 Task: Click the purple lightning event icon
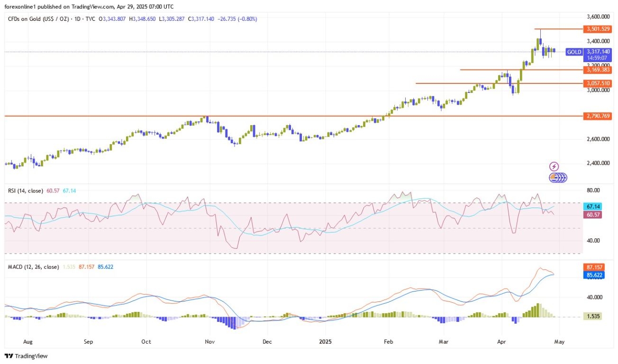[554, 166]
